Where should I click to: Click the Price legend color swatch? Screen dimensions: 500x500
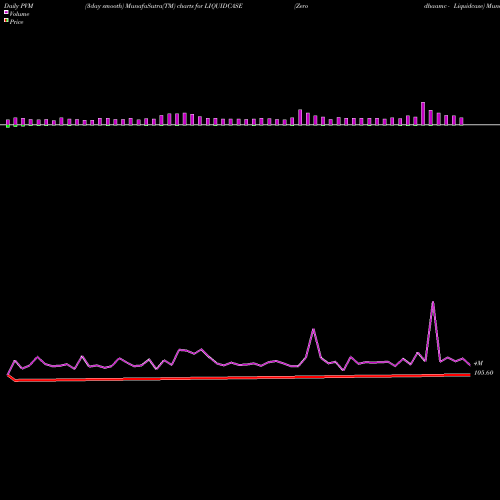pos(6,20)
